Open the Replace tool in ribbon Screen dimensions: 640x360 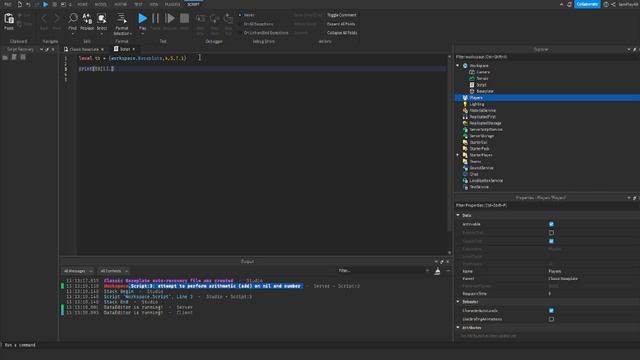coord(87,18)
